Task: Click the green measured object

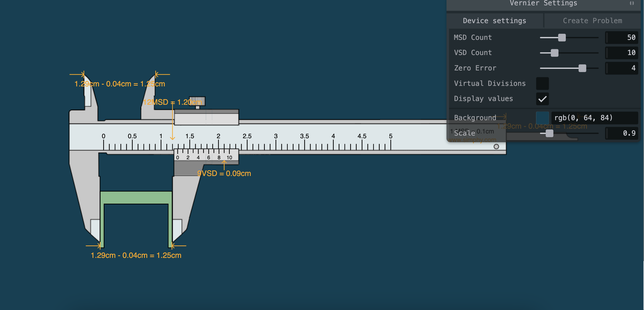Action: (136, 198)
